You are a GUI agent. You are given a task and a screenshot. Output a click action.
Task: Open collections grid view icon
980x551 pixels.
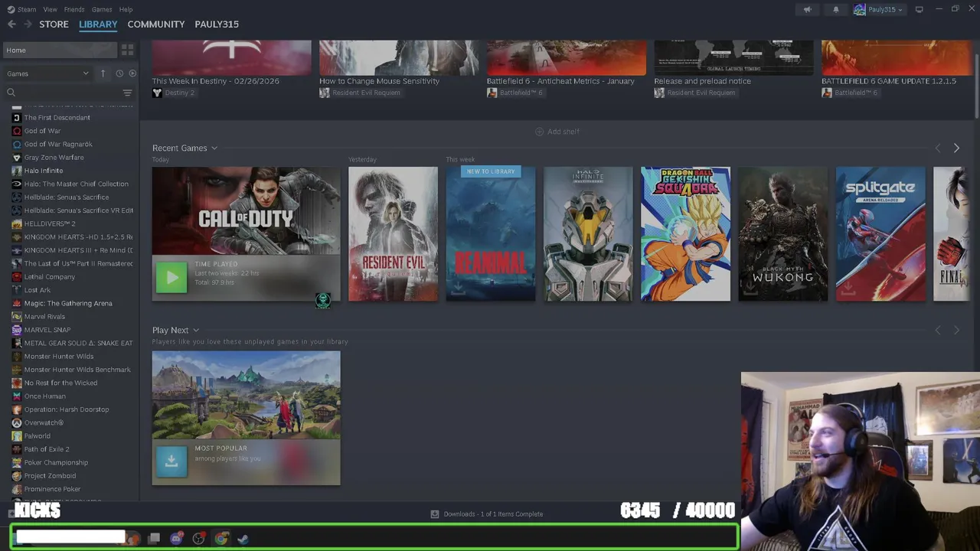127,50
